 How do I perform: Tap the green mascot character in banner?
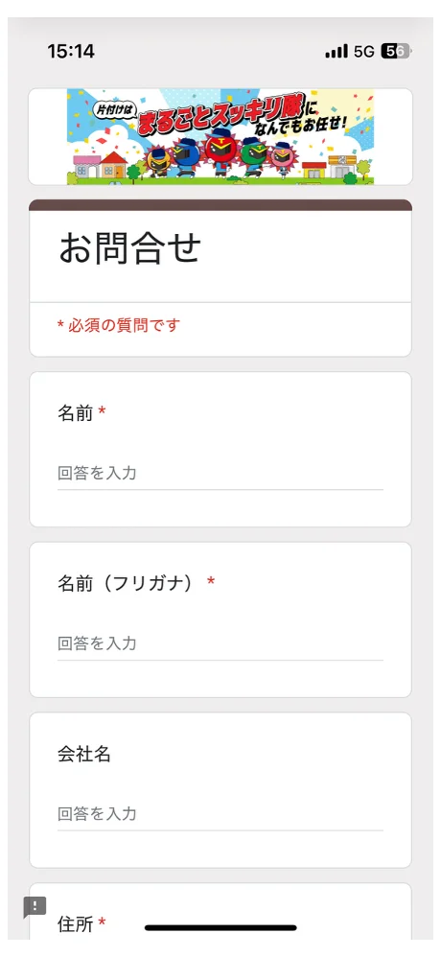[254, 157]
